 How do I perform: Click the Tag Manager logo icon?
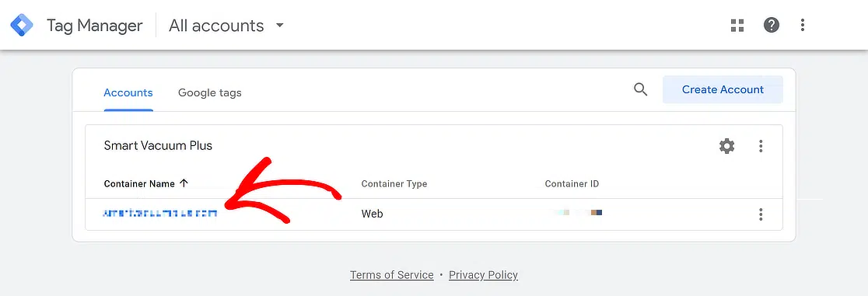22,26
